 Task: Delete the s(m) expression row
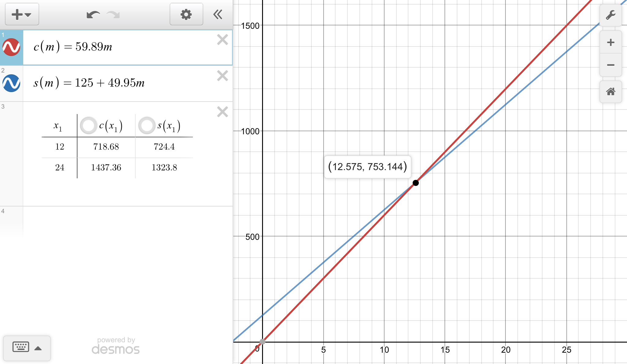[x=223, y=76]
